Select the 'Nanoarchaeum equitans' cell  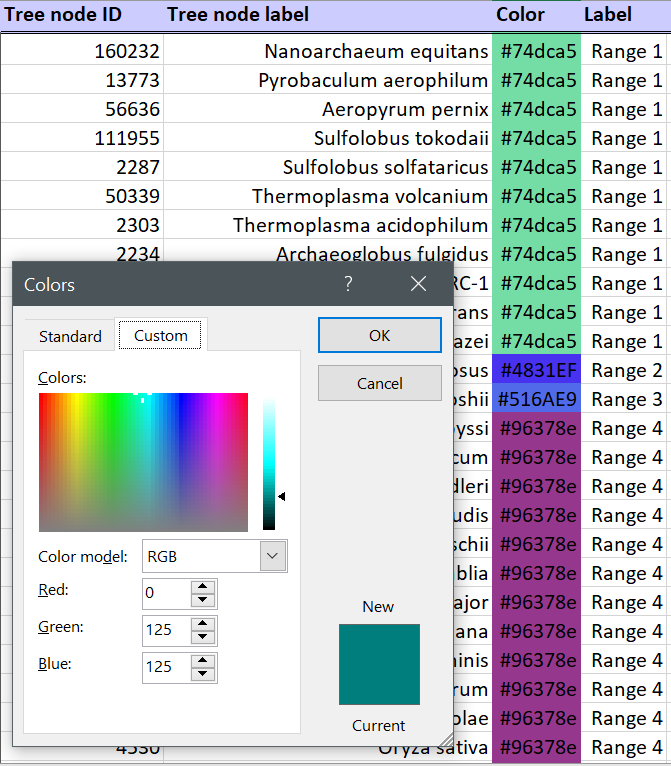(328, 51)
